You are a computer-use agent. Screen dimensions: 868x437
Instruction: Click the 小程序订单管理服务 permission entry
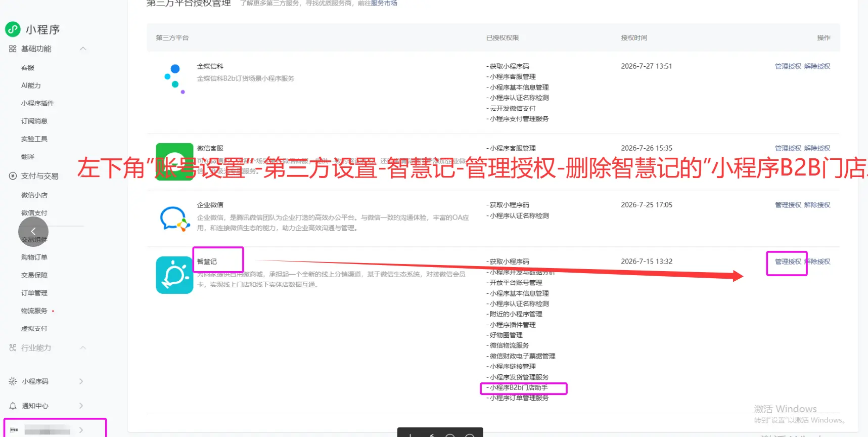(x=518, y=398)
